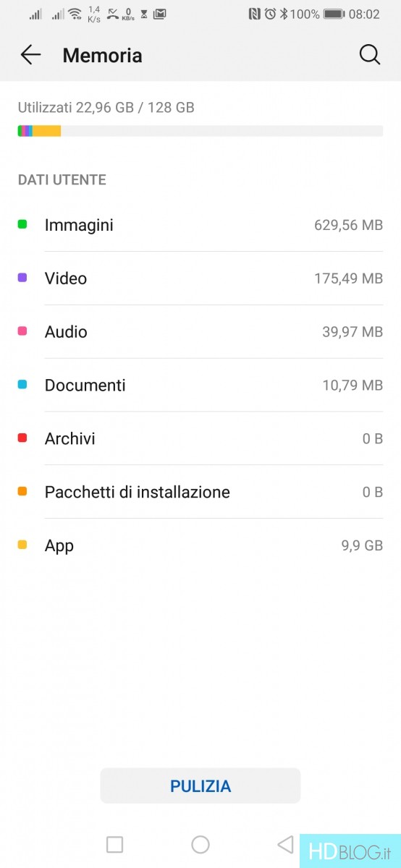401x868 pixels.
Task: Tap the yellow App color dot
Action: point(22,545)
